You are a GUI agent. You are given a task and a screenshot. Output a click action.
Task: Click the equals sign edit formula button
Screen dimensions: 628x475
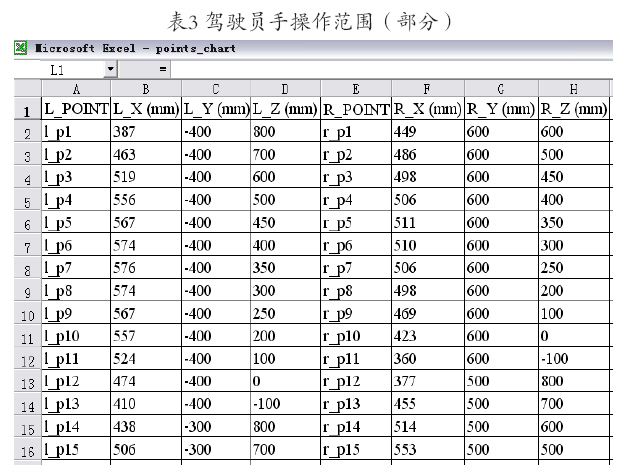[163, 69]
